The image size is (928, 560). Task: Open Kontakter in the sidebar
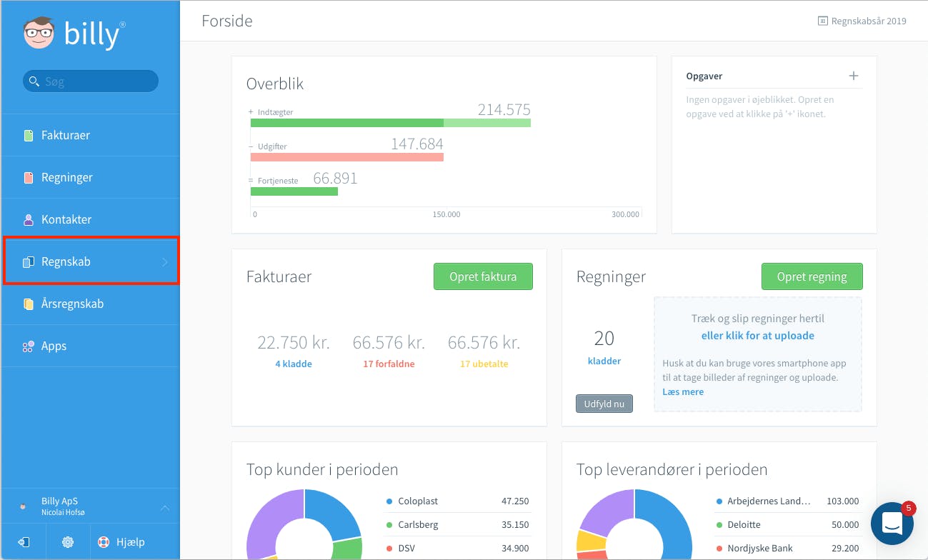tap(90, 219)
